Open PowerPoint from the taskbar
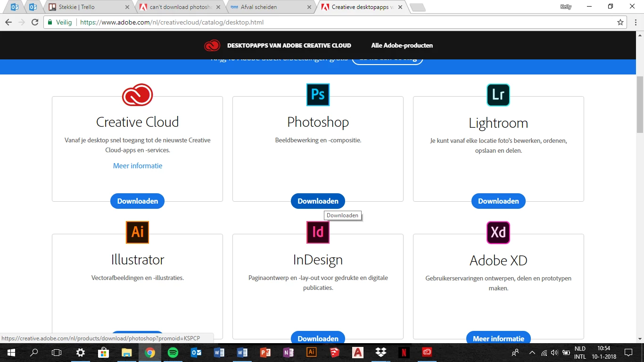Image resolution: width=644 pixels, height=362 pixels. [265, 352]
